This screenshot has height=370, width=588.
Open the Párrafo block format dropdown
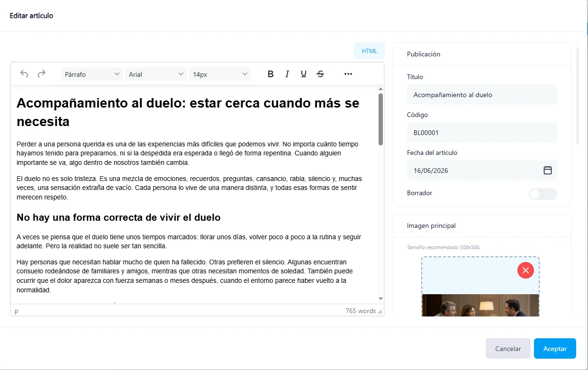coord(92,74)
